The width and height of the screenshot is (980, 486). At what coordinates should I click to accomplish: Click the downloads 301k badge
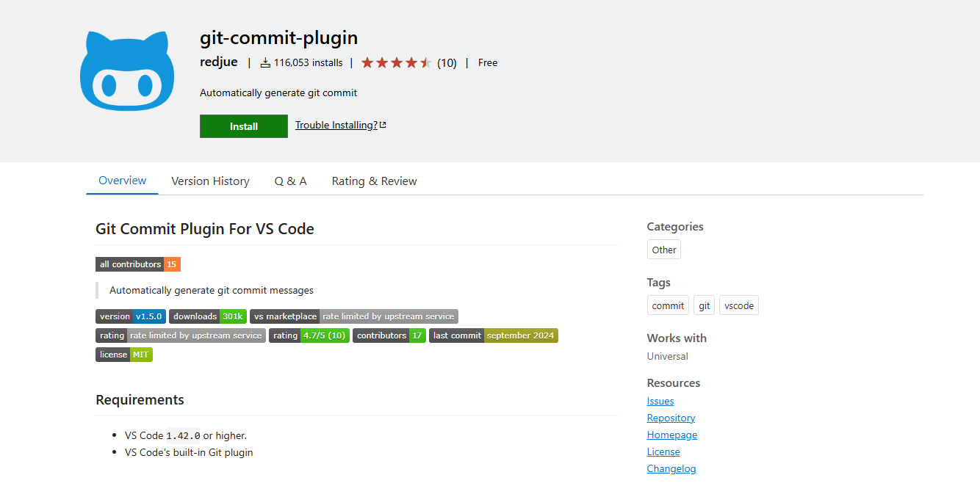click(208, 316)
